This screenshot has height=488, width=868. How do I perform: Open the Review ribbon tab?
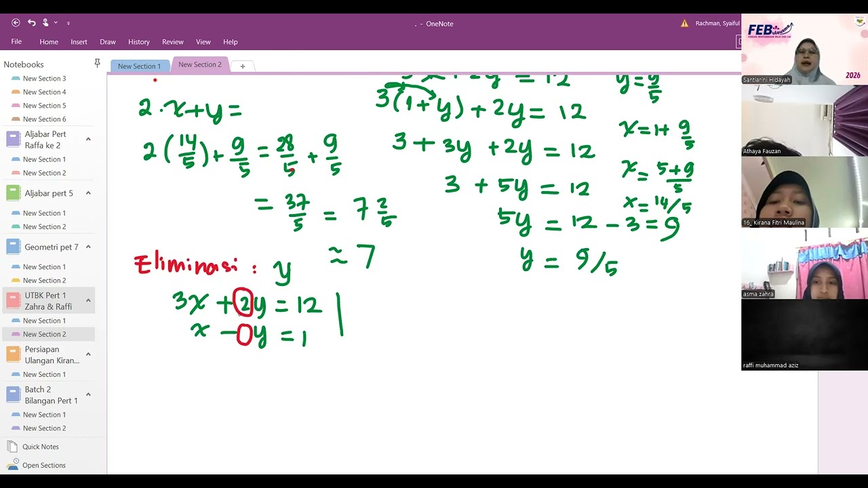[173, 42]
